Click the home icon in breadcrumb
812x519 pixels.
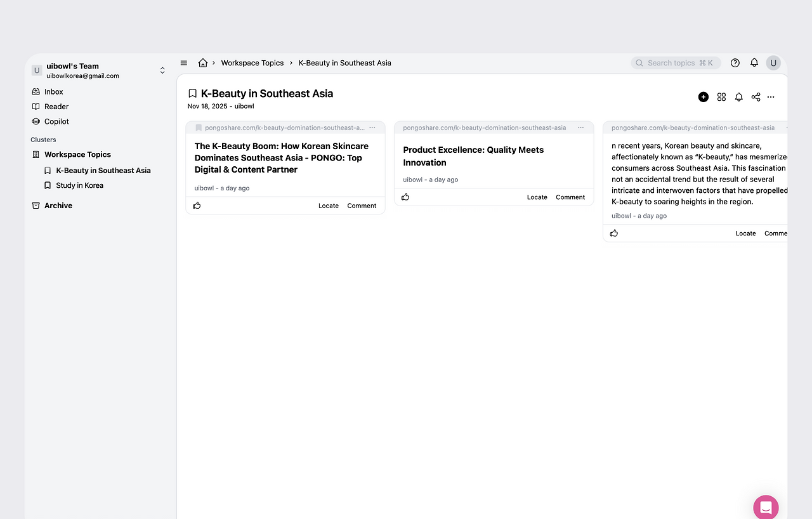(x=203, y=63)
